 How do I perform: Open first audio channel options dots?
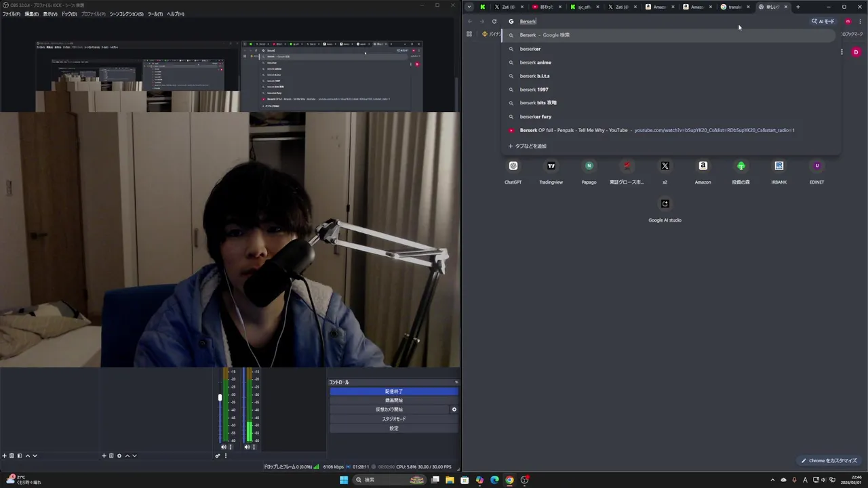click(231, 447)
